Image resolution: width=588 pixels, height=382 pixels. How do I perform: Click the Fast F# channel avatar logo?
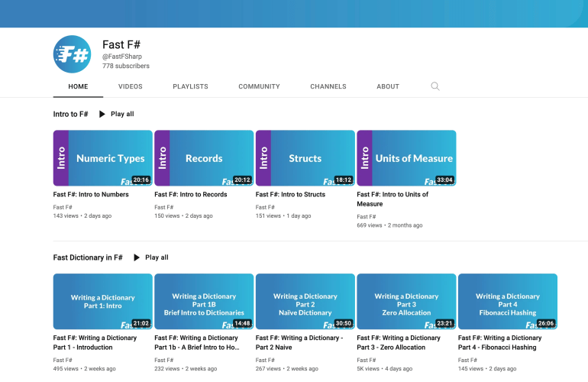click(72, 54)
